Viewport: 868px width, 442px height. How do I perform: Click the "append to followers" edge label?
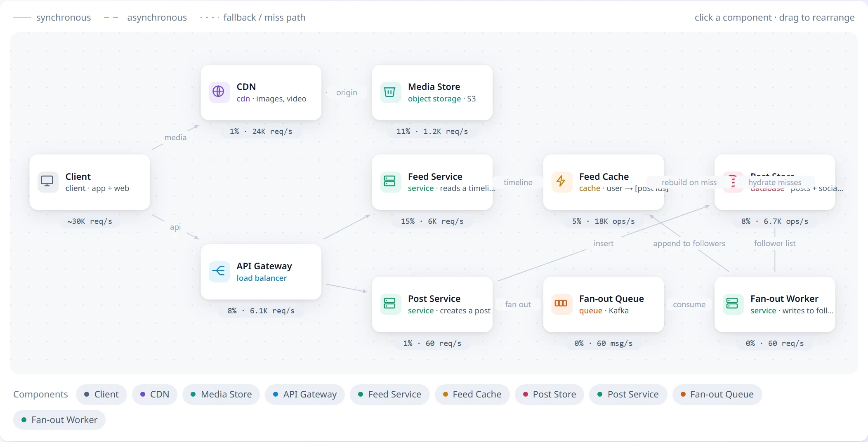click(x=689, y=243)
